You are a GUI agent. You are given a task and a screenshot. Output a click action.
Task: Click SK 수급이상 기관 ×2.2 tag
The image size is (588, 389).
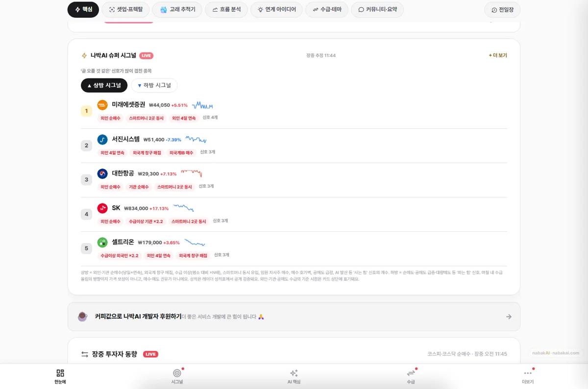pos(146,221)
